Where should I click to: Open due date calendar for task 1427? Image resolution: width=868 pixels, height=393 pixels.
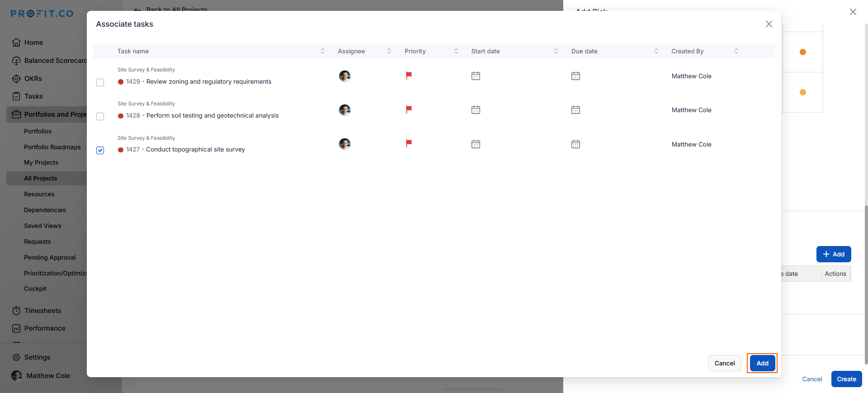tap(576, 144)
